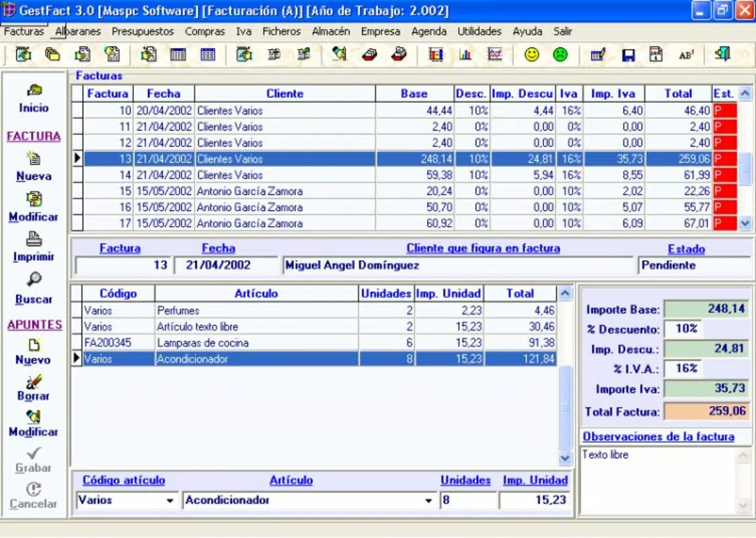Click the Cliente column header
Image resolution: width=756 pixels, height=538 pixels.
pyautogui.click(x=285, y=93)
